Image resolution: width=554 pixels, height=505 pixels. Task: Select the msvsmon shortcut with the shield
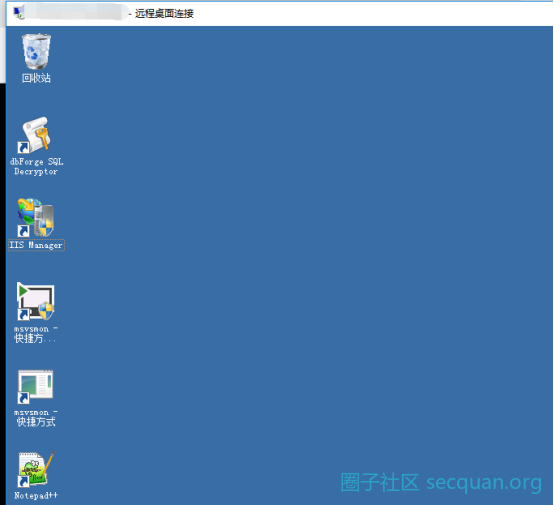coord(35,301)
